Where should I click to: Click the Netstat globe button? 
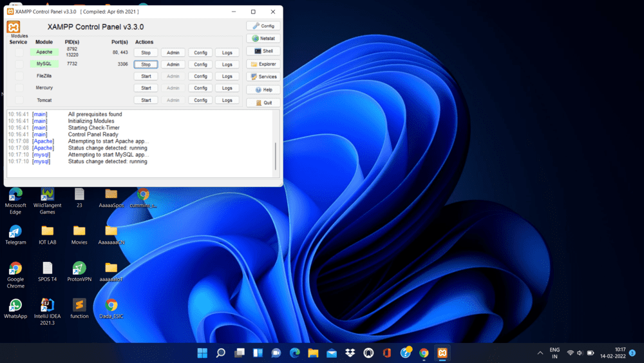tap(263, 39)
